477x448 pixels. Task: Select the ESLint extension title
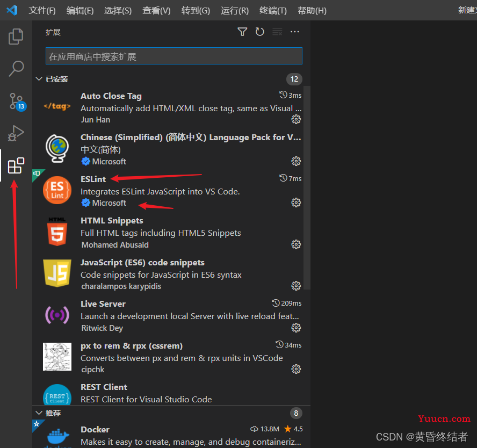click(93, 179)
